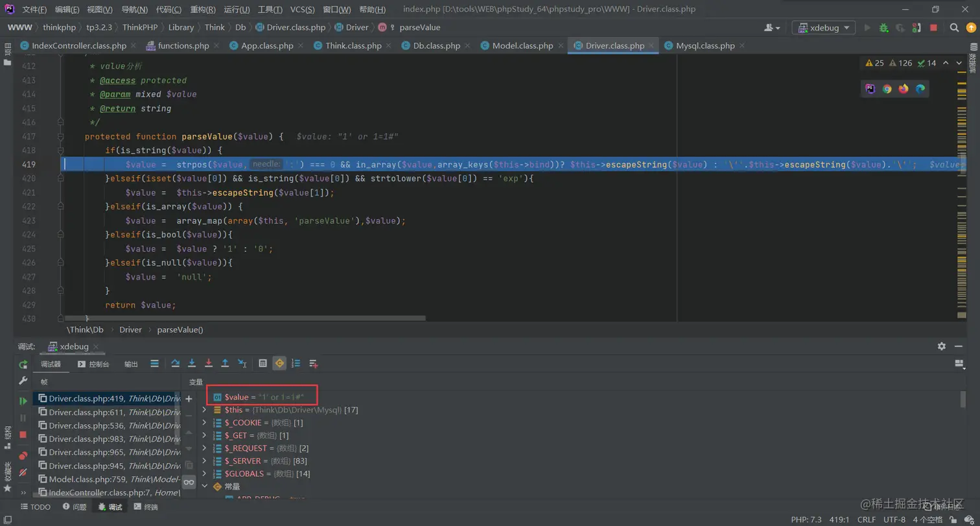Open preview in Edge browser icon
The height and width of the screenshot is (526, 980).
920,89
